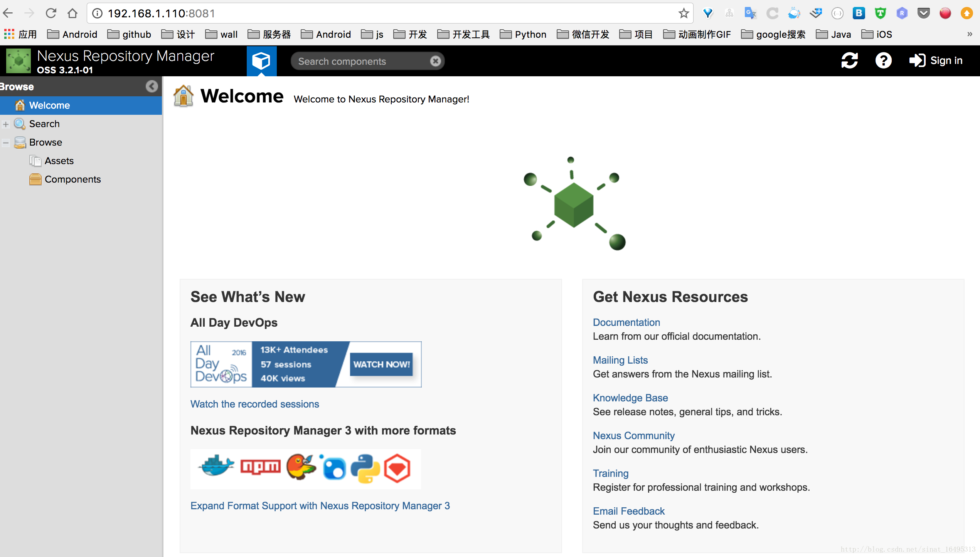The image size is (980, 557).
Task: Click the RubyGems format icon
Action: (x=397, y=468)
